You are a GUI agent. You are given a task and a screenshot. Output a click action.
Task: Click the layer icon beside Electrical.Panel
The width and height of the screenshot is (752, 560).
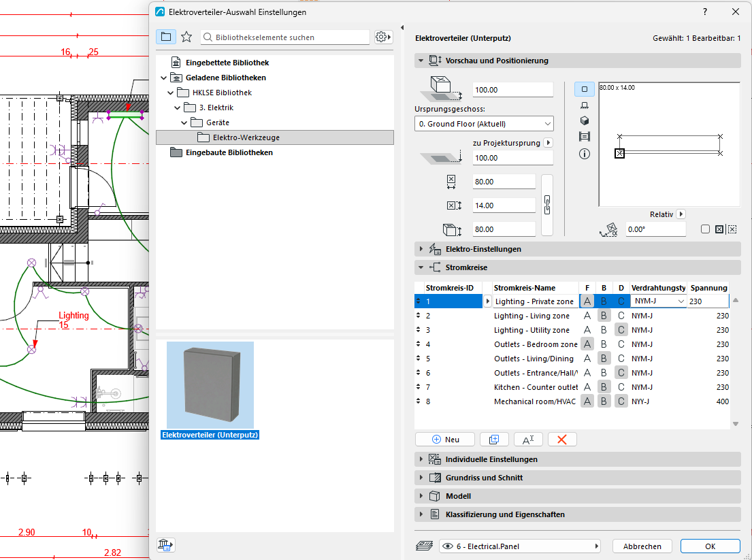click(x=425, y=546)
